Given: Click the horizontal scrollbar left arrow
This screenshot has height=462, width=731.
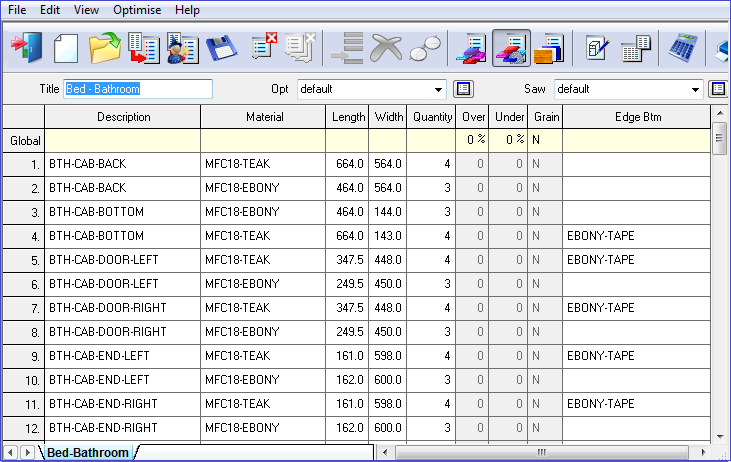Looking at the screenshot, I should 385,452.
